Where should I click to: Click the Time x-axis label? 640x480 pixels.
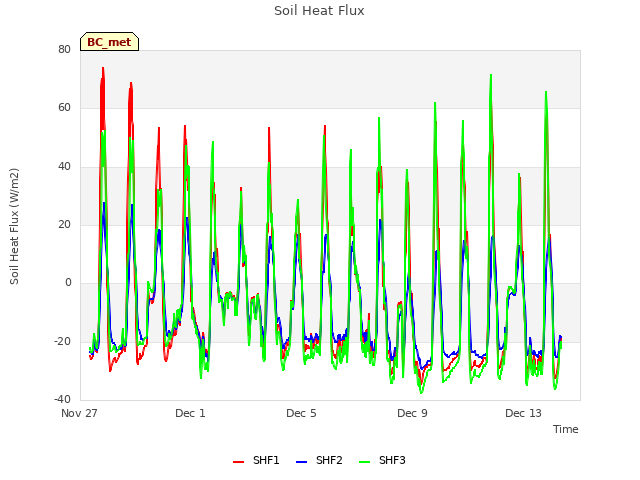pyautogui.click(x=566, y=429)
